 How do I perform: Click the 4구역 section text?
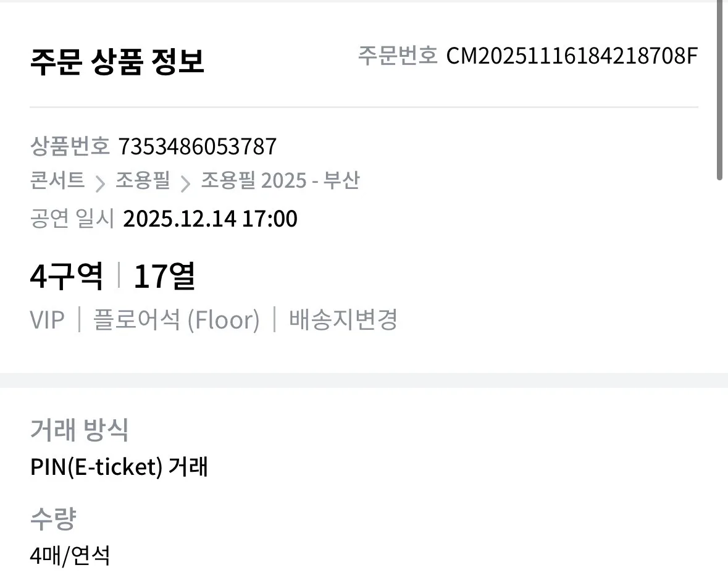pos(67,277)
